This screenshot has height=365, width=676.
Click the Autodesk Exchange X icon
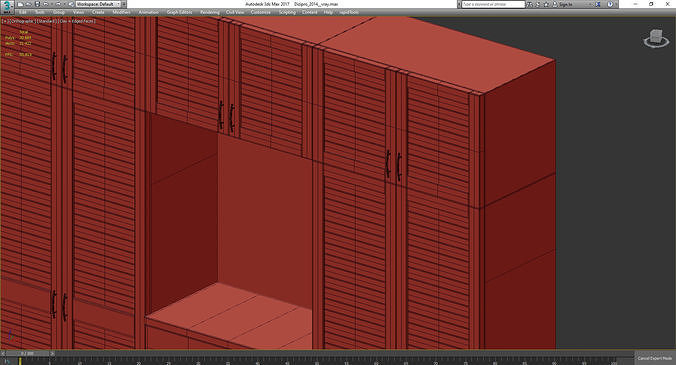pyautogui.click(x=598, y=4)
